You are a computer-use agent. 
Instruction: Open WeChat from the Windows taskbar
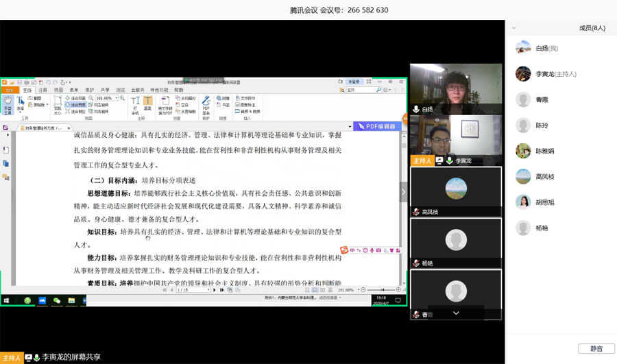(x=57, y=300)
